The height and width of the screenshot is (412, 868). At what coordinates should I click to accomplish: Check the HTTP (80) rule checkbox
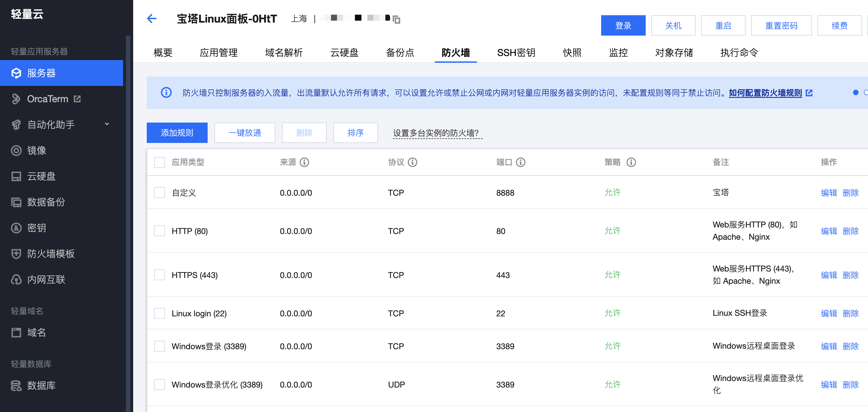[x=159, y=231]
